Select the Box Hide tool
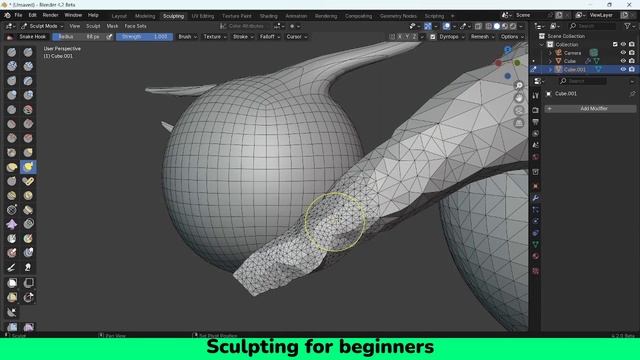Image resolution: width=640 pixels, height=360 pixels. 28,283
